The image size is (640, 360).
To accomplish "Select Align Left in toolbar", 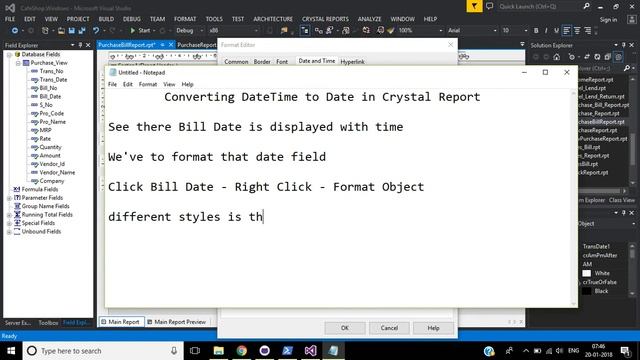I will tap(567, 31).
